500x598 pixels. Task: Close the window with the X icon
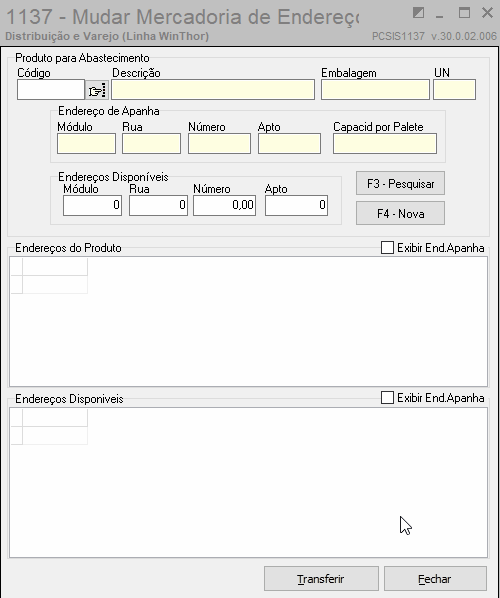coord(487,13)
